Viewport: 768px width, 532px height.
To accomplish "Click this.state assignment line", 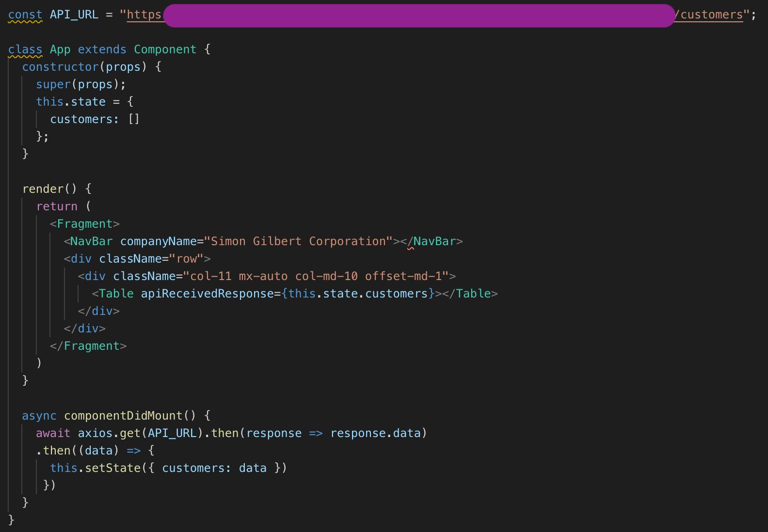I will [x=85, y=102].
